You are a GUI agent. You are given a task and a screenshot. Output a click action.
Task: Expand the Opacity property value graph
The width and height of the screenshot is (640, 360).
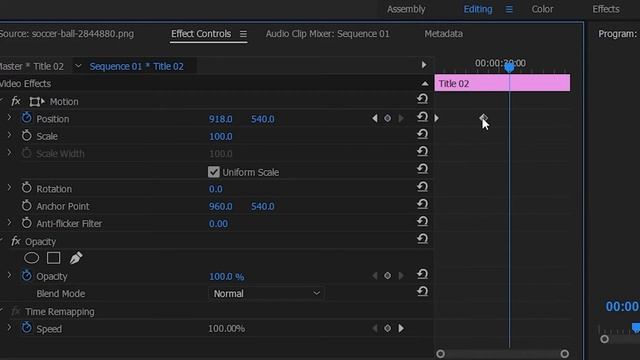[9, 275]
